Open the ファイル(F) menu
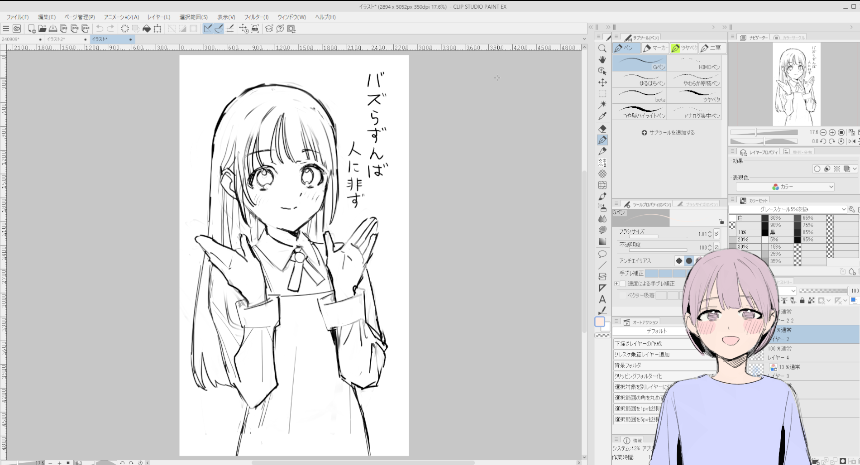 (x=18, y=17)
